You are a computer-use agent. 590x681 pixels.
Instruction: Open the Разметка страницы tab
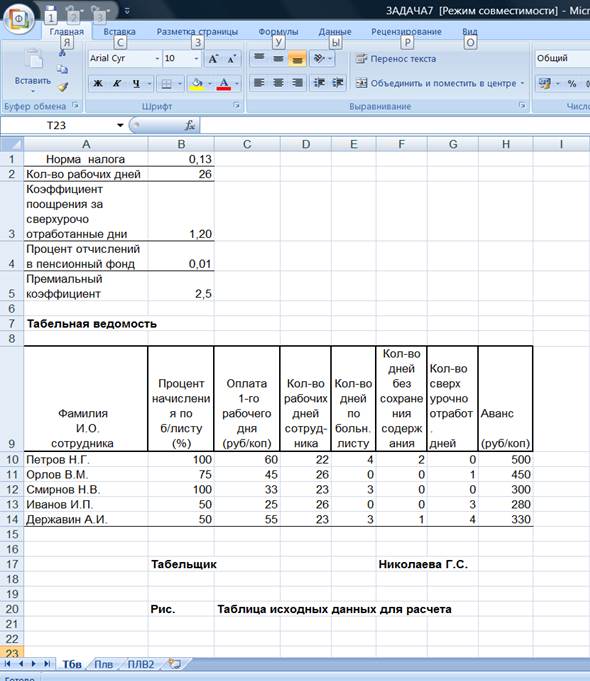coord(197,32)
